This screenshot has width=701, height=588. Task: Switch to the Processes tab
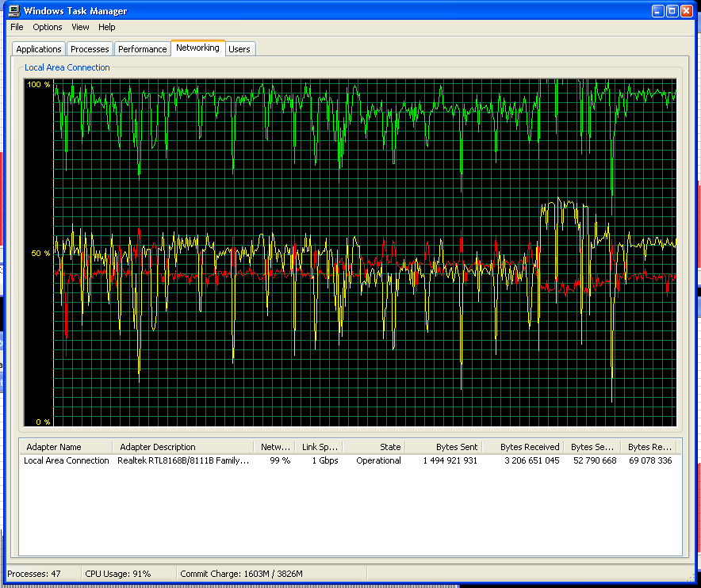90,49
